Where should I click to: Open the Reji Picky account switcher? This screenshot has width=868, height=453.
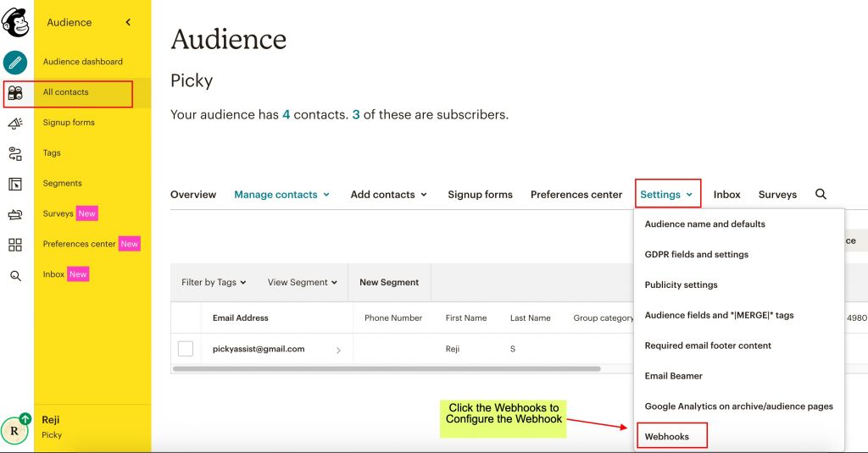coord(51,427)
